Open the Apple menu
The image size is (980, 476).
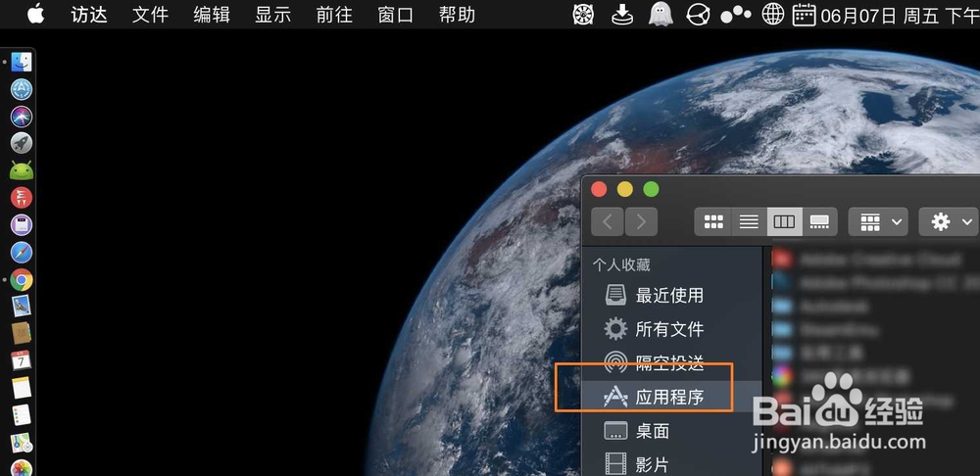click(35, 14)
